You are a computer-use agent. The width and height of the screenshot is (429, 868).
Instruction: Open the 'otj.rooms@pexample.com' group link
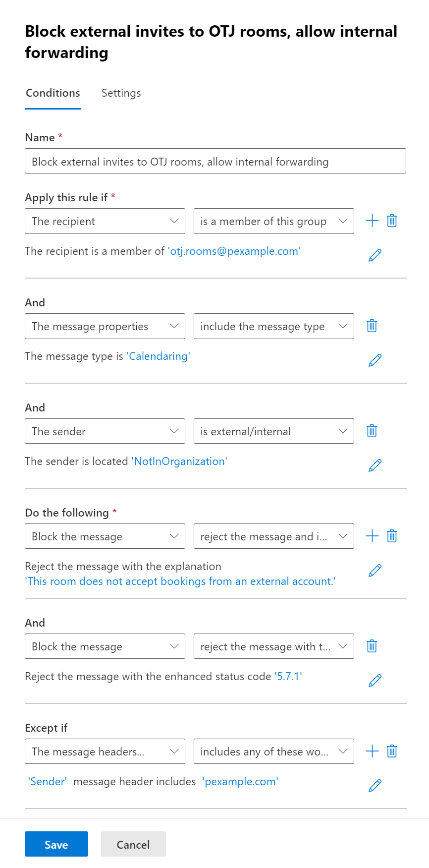tap(234, 251)
